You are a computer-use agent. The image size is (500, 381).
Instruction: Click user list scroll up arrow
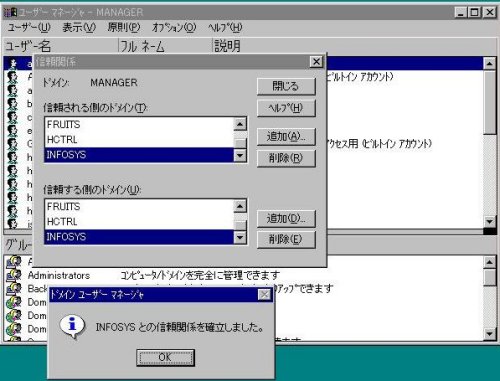(x=489, y=63)
